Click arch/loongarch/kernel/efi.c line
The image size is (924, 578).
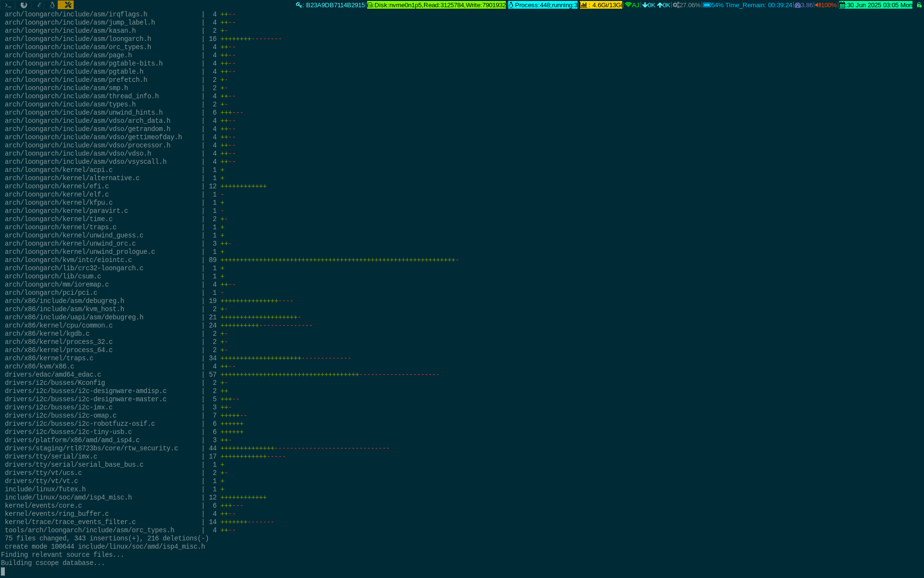click(x=136, y=186)
